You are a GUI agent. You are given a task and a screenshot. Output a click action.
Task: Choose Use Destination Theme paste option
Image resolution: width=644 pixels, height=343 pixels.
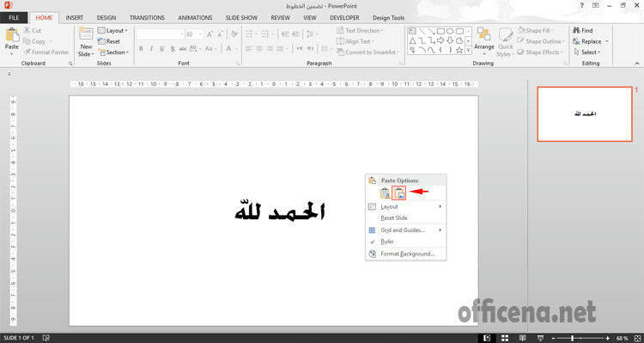386,193
